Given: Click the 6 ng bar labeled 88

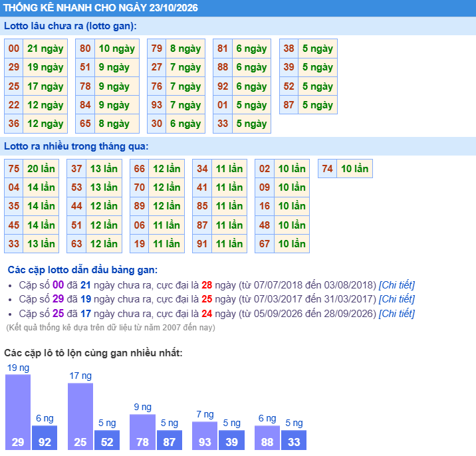Looking at the screenshot, I should pos(267,437).
